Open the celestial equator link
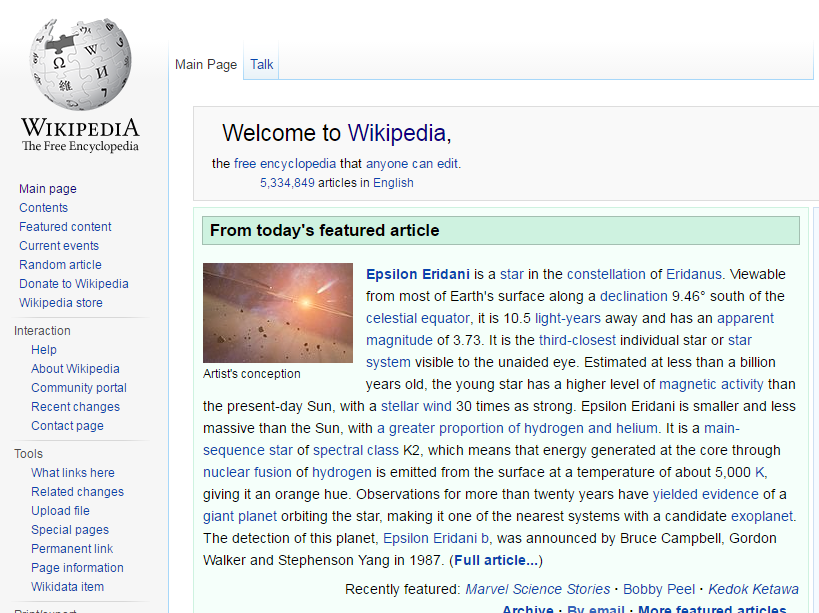Screen dimensions: 819x613 [418, 318]
